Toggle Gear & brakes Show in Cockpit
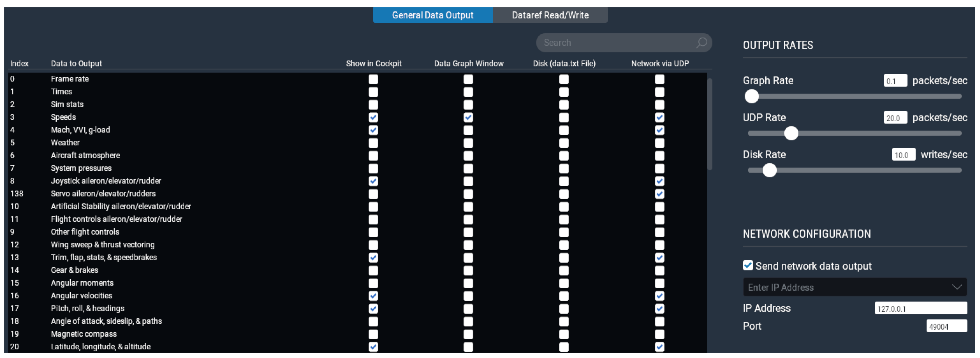The image size is (980, 358). pos(373,270)
